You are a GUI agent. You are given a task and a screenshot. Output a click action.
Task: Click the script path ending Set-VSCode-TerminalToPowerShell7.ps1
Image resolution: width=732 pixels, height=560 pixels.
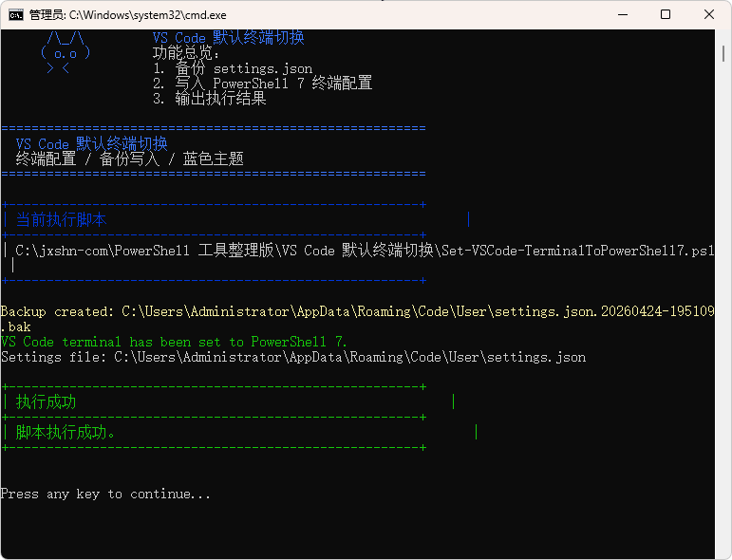365,251
